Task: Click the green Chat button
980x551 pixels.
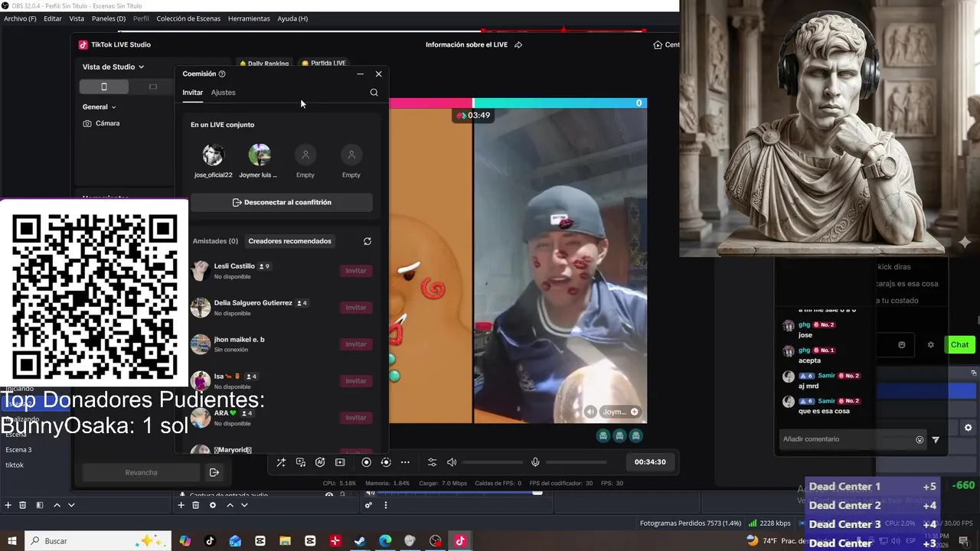Action: (959, 344)
